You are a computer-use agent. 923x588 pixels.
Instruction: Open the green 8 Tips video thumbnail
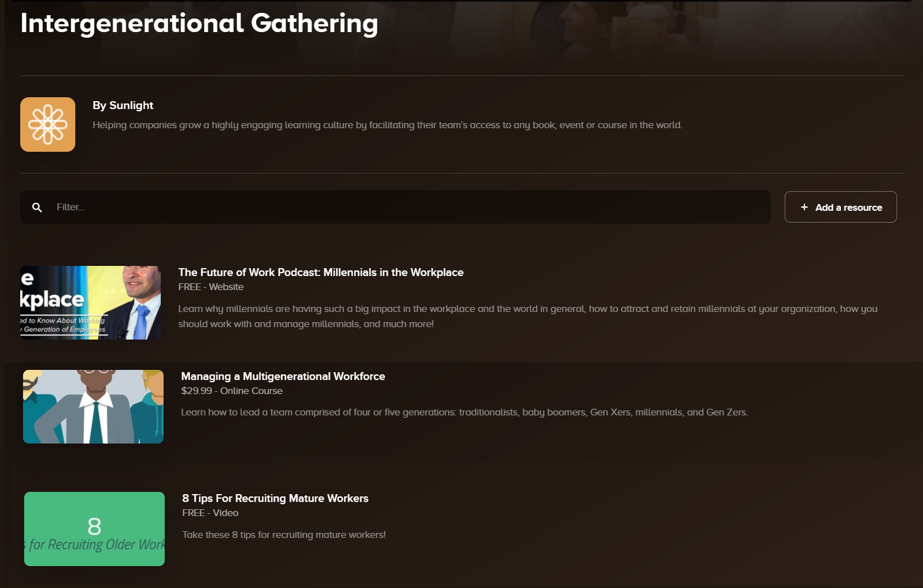point(94,528)
